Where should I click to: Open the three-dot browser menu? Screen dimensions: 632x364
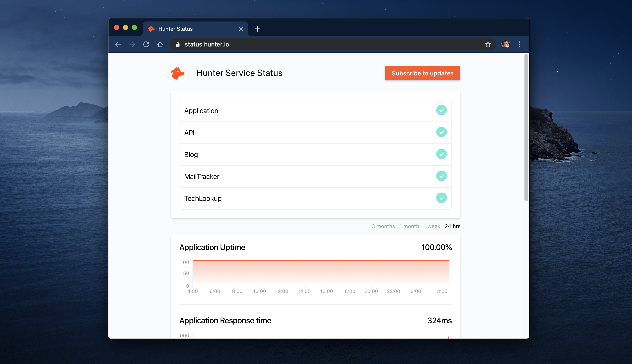click(519, 44)
